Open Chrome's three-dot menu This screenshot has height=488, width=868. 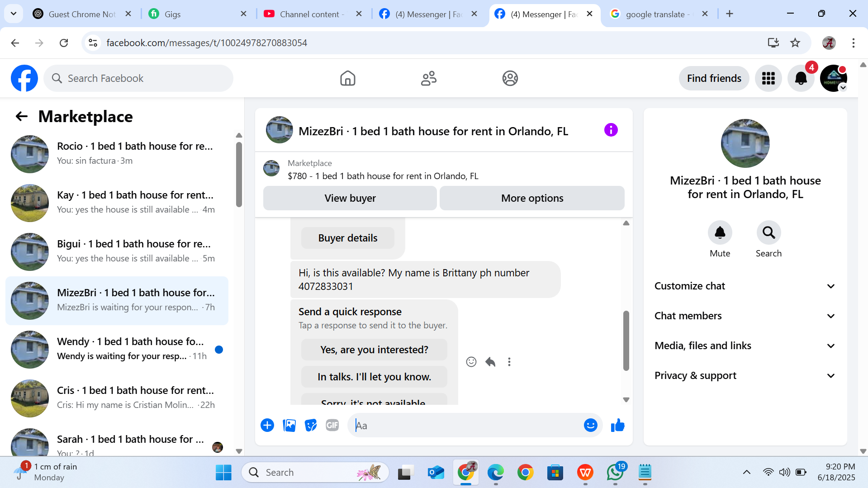[853, 43]
